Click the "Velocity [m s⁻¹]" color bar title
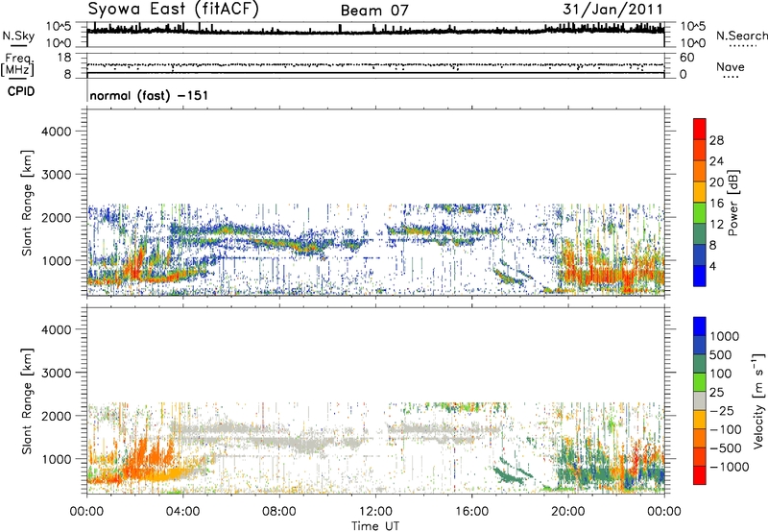Image resolution: width=768 pixels, height=532 pixels. [758, 400]
